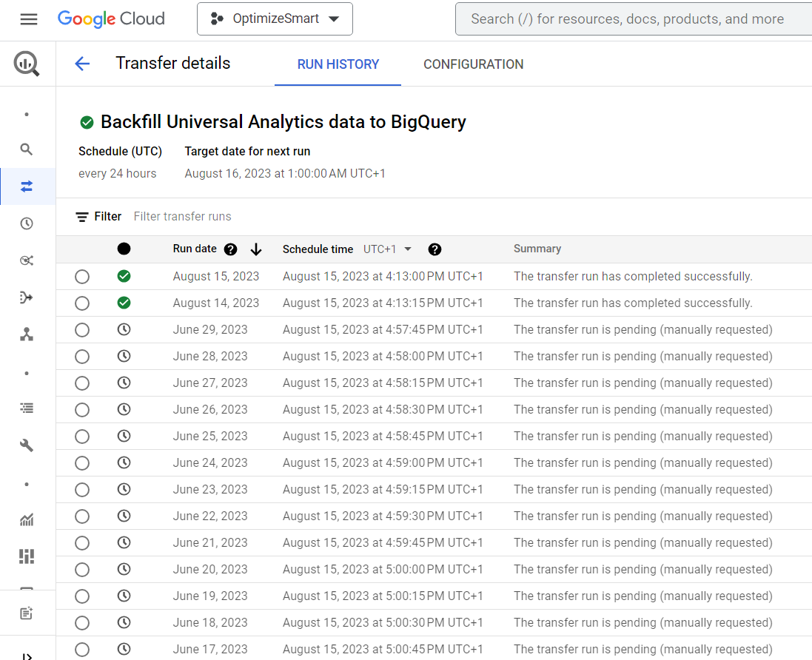Screen dimensions: 812x660
Task: Open search in the BigQuery sidebar
Action: coord(27,149)
